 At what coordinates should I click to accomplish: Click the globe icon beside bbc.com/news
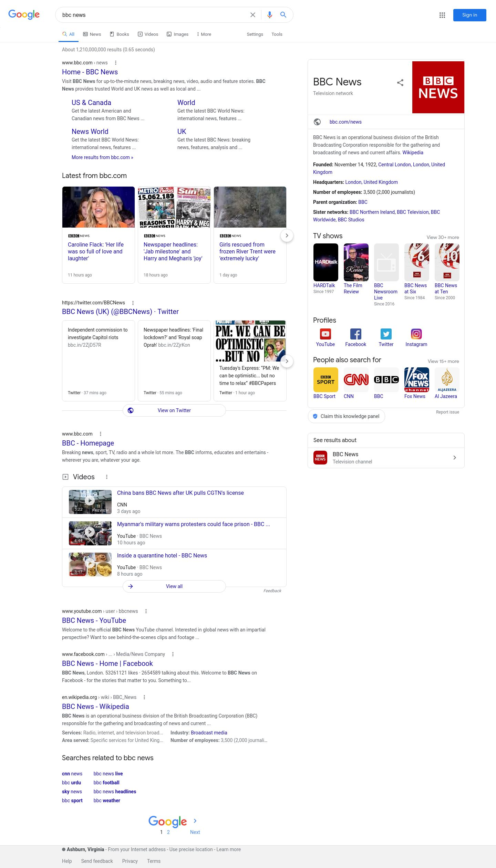click(317, 122)
